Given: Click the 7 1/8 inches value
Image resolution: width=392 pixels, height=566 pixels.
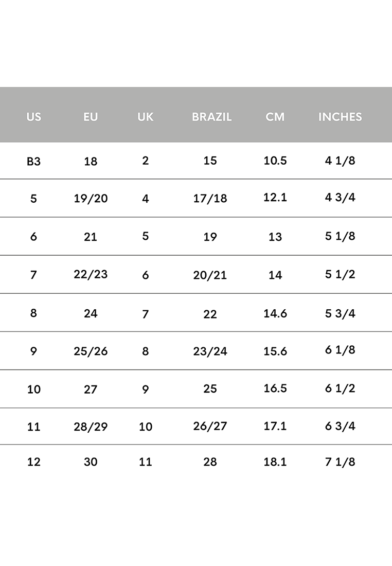Looking at the screenshot, I should click(x=340, y=462).
